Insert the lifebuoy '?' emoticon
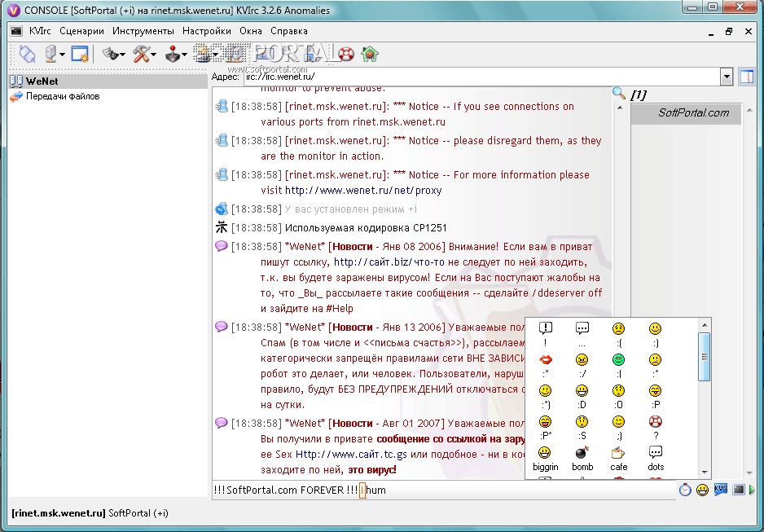Image resolution: width=764 pixels, height=532 pixels. click(x=656, y=428)
